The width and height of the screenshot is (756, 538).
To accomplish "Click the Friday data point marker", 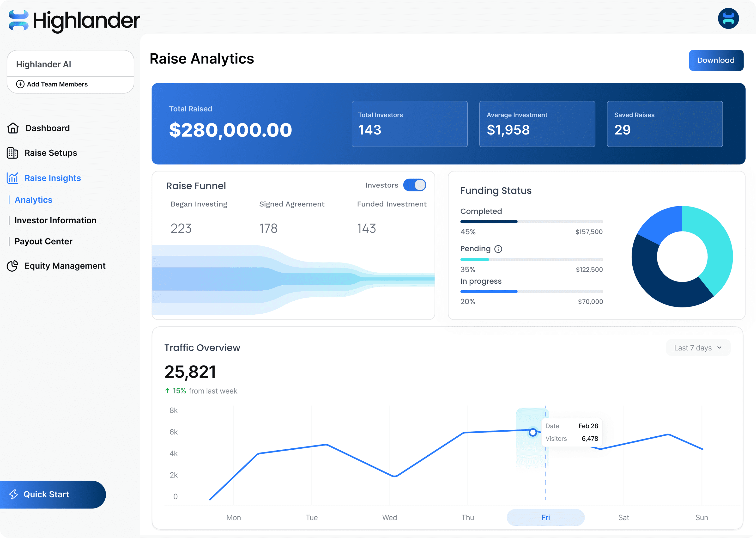I will click(x=532, y=432).
